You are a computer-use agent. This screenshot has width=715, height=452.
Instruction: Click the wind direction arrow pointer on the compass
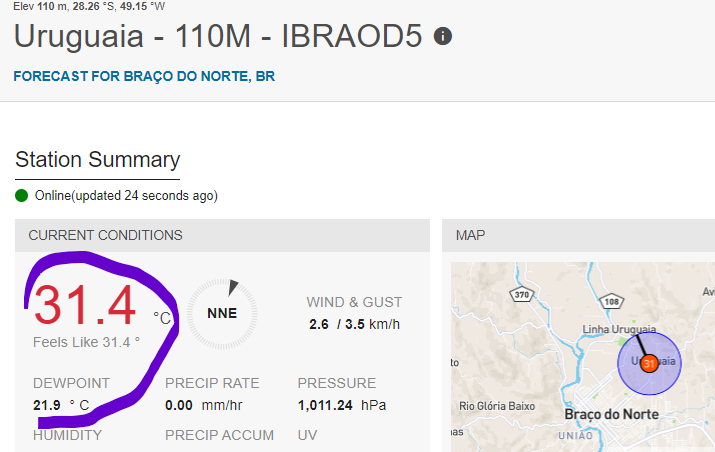(x=233, y=287)
